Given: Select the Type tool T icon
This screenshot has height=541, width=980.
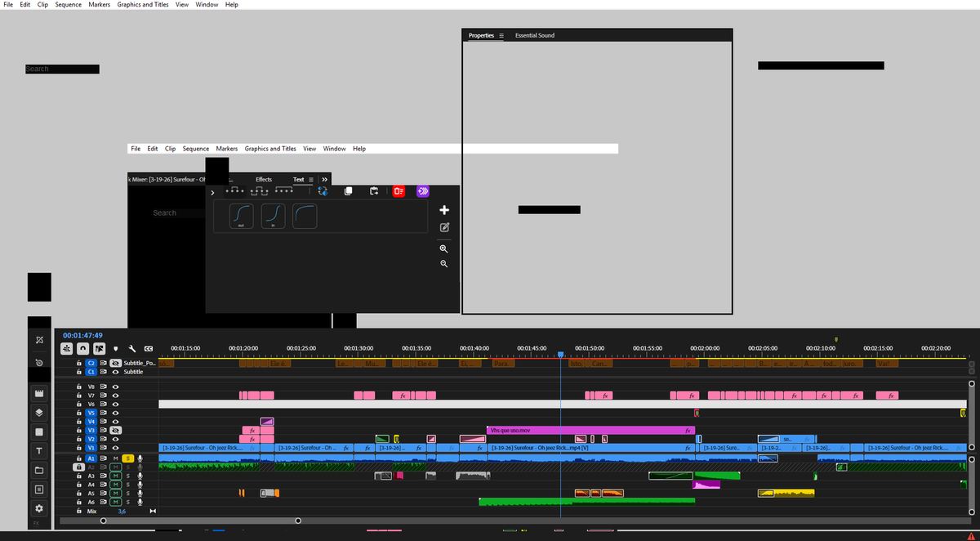Looking at the screenshot, I should click(x=38, y=451).
